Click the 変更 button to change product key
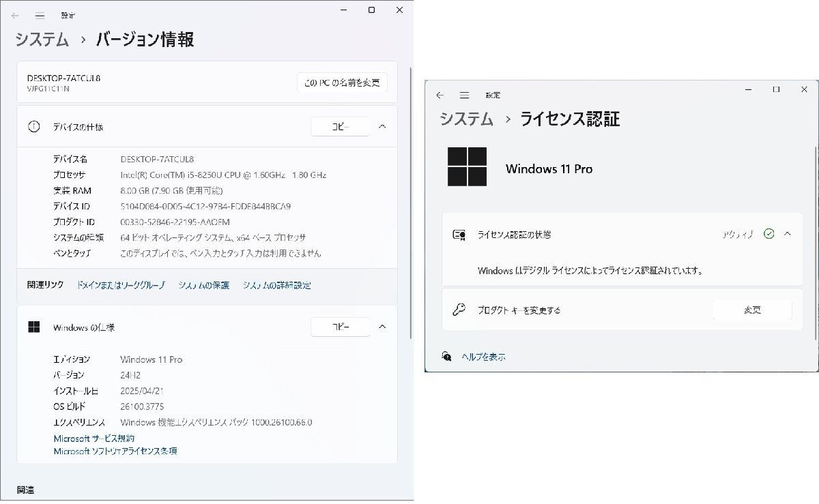 [x=751, y=310]
